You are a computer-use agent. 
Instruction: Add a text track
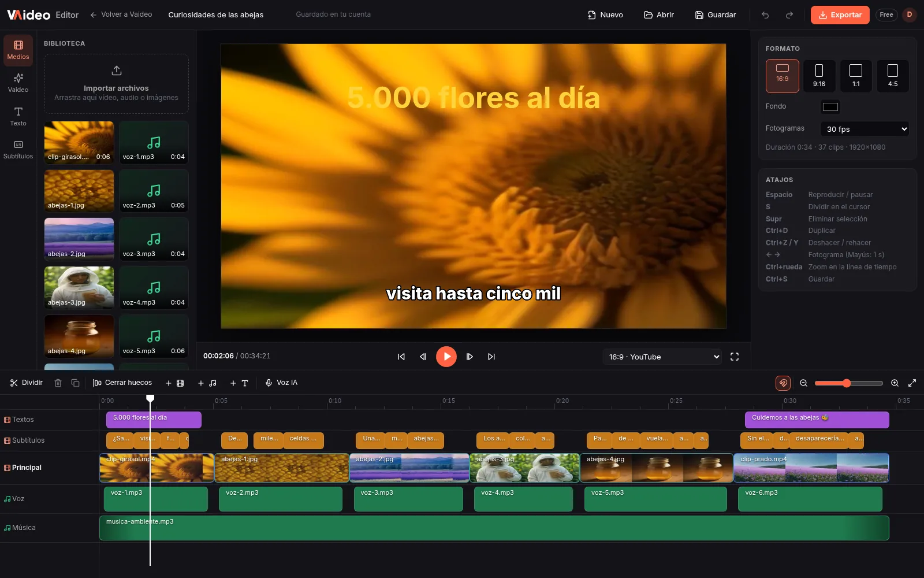coord(239,383)
